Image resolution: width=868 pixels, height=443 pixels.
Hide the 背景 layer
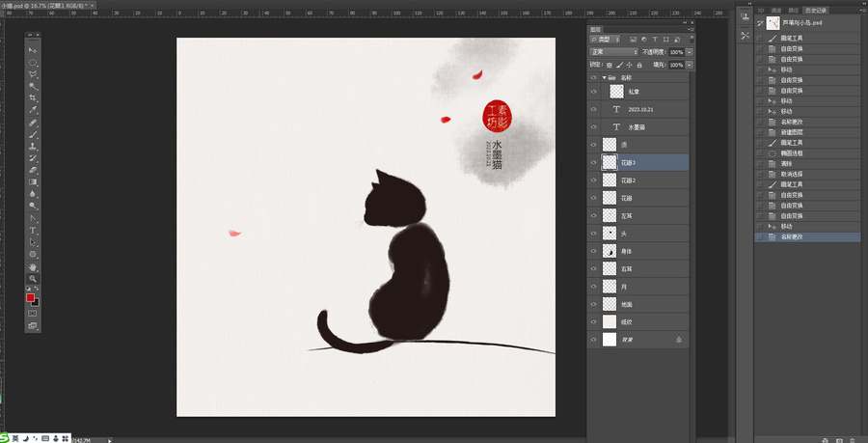coord(594,340)
